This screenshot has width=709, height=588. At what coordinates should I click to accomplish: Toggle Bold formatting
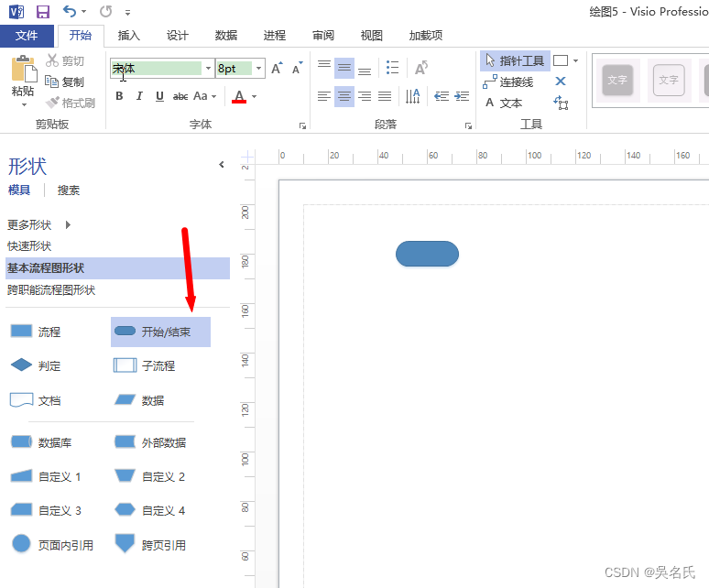(x=119, y=96)
